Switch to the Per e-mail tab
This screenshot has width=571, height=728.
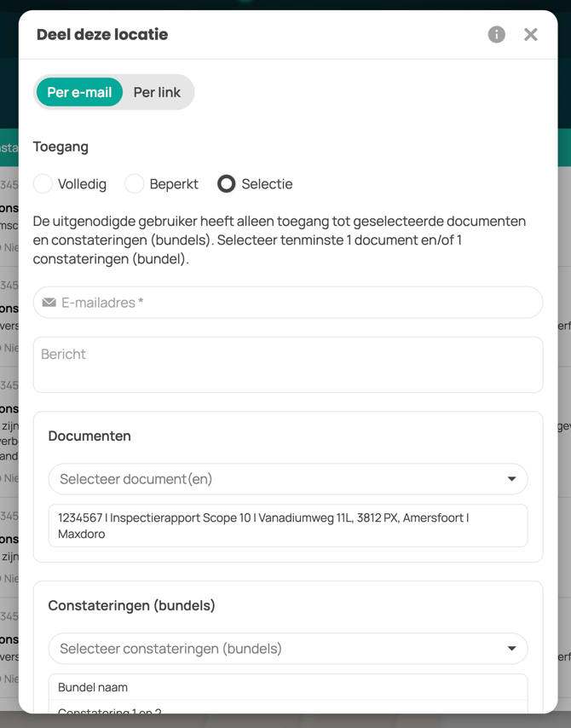(79, 92)
